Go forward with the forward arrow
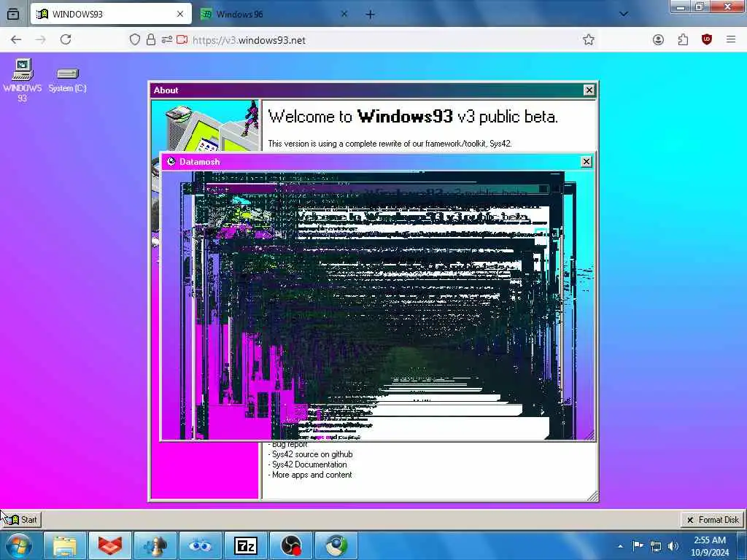This screenshot has height=560, width=747. pos(41,39)
